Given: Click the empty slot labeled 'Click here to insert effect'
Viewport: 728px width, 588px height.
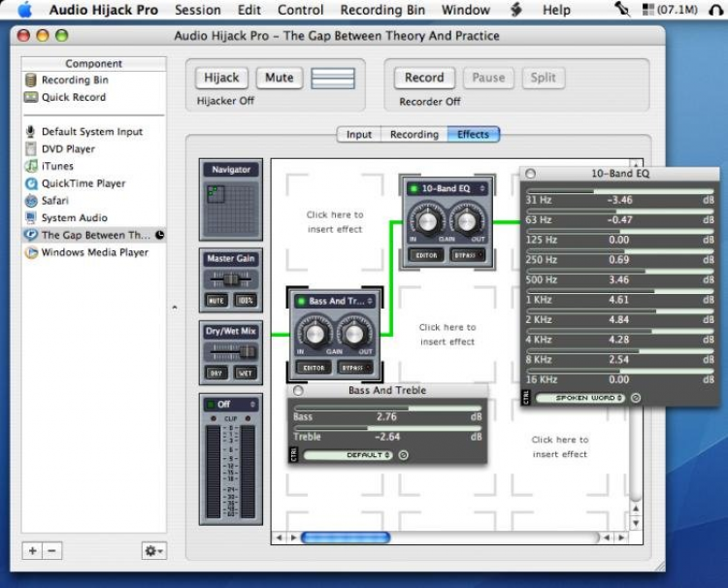Looking at the screenshot, I should (x=334, y=222).
